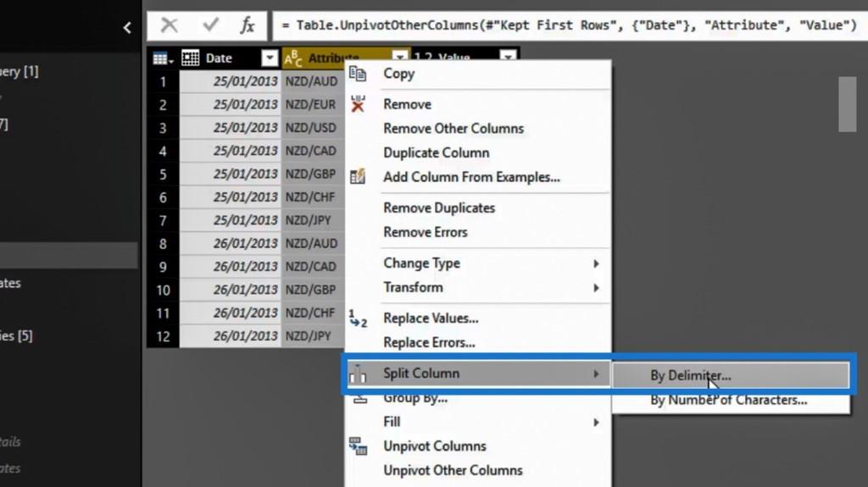Open the Date column filter dropdown
This screenshot has height=487, width=868.
270,58
